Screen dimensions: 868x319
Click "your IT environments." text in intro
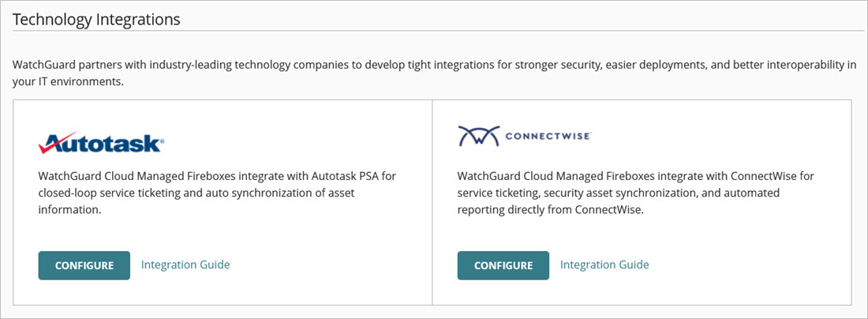[x=68, y=81]
